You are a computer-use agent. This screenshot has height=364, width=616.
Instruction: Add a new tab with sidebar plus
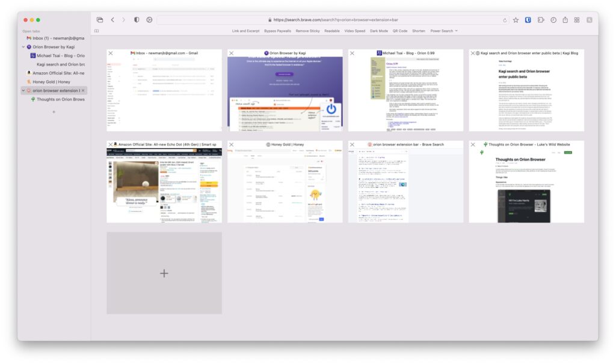tap(54, 112)
